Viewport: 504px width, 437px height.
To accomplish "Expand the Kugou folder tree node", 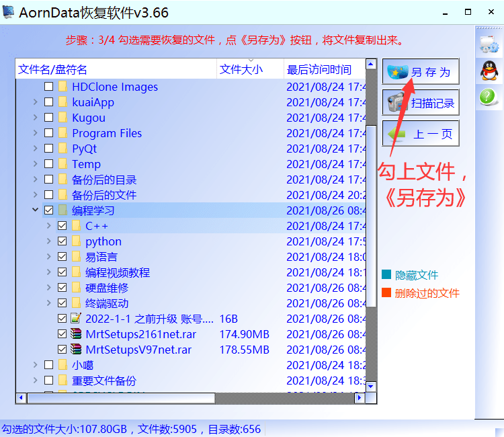I will tap(36, 118).
